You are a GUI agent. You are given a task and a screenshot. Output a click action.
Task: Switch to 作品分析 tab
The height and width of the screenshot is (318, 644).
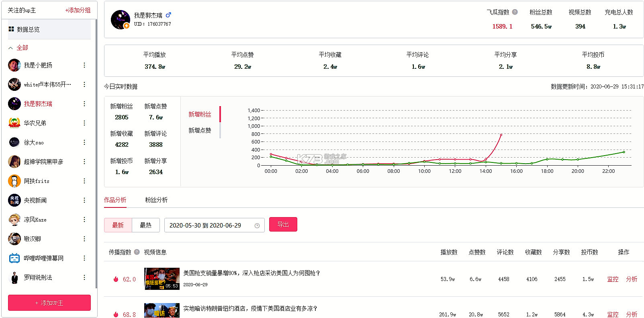[x=115, y=200]
